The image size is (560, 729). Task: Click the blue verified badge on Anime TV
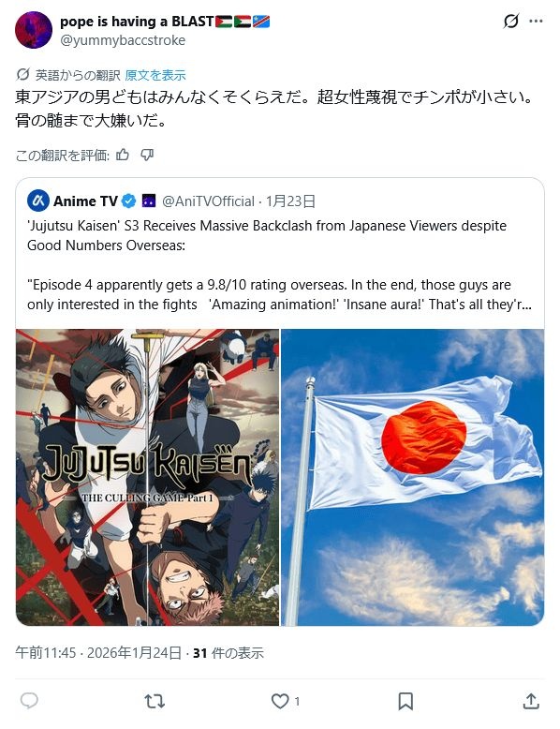pos(128,201)
